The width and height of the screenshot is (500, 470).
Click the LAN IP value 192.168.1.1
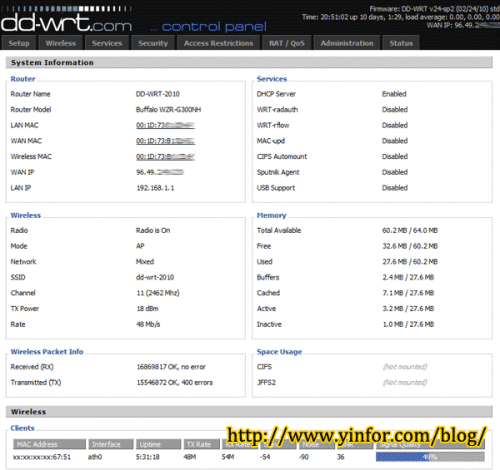[x=155, y=188]
